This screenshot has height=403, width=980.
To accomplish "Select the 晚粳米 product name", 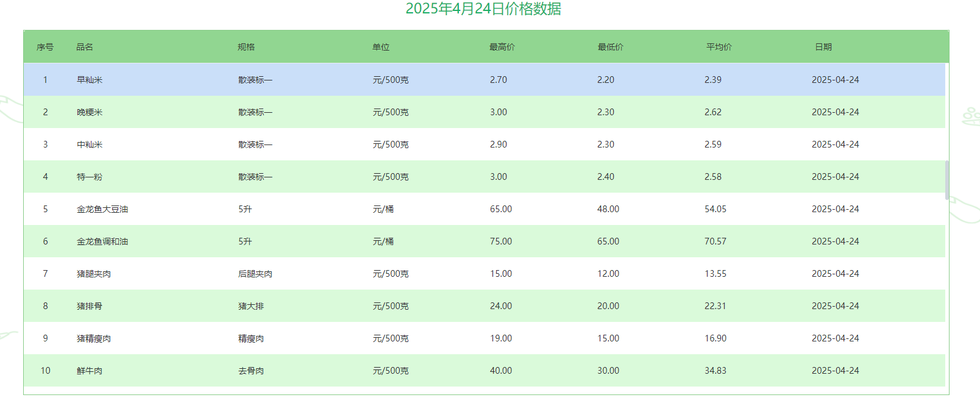I will [90, 112].
